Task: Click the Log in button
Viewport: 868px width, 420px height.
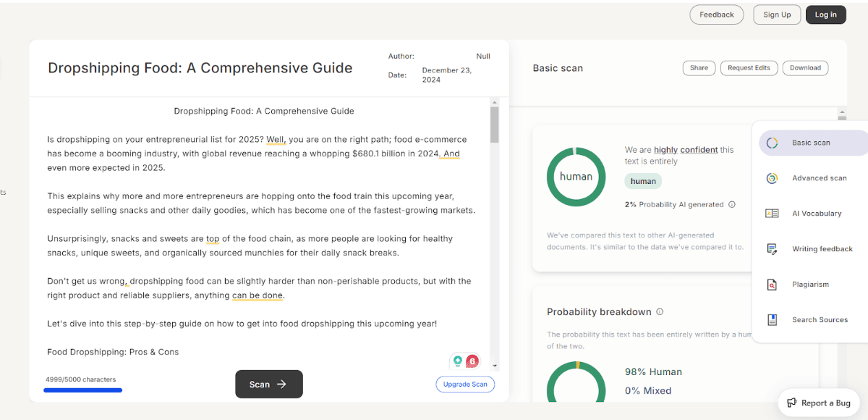Action: [825, 14]
